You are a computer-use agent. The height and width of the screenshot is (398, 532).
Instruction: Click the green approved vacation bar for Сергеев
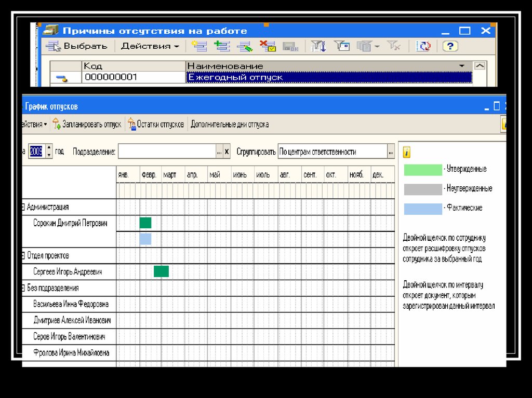pyautogui.click(x=161, y=271)
